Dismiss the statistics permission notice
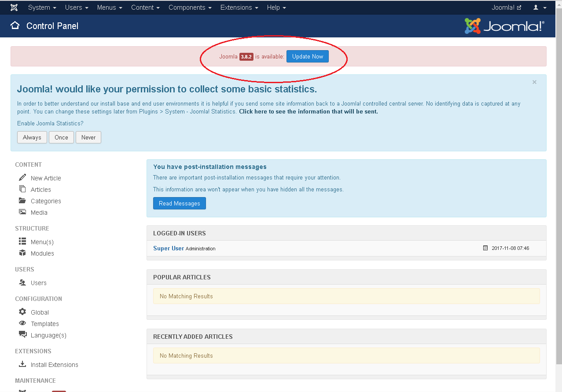 534,82
